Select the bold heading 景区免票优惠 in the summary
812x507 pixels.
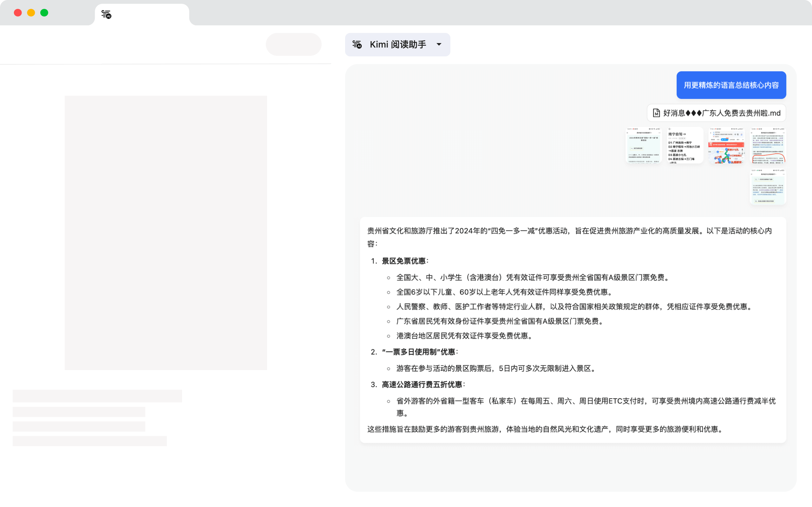[405, 261]
